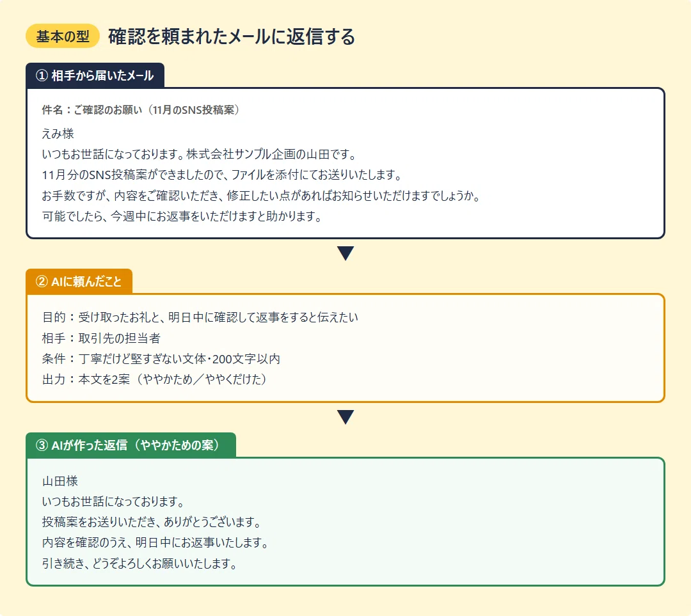Click the 山田様 salutation in the reply
691x616 pixels.
click(x=60, y=481)
